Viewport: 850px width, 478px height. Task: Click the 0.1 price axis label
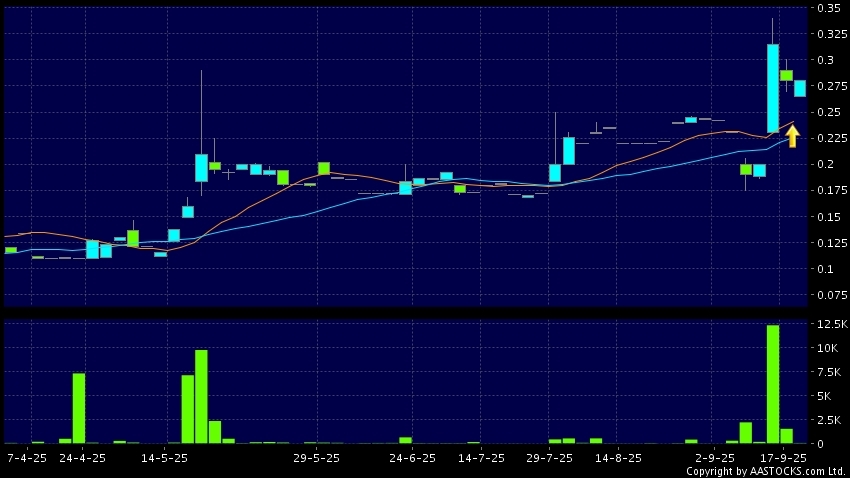coord(826,269)
